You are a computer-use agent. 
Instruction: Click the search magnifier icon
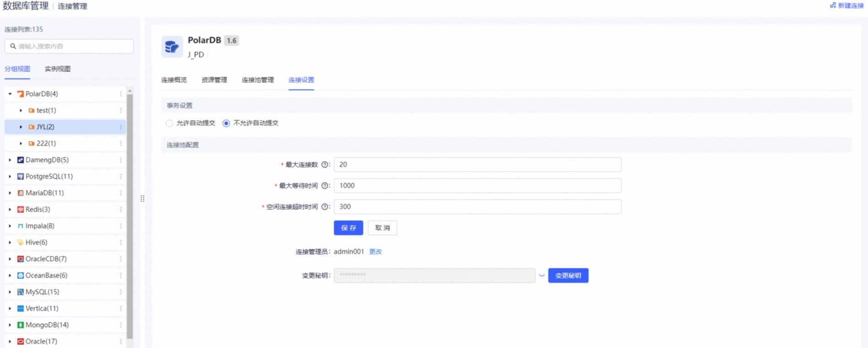13,46
